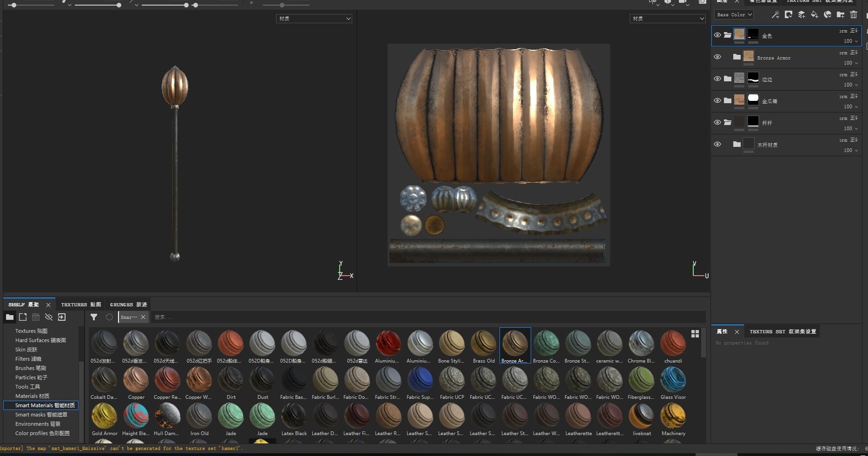Open the Base Color channel dropdown
Viewport: 868px width, 456px height.
(734, 15)
